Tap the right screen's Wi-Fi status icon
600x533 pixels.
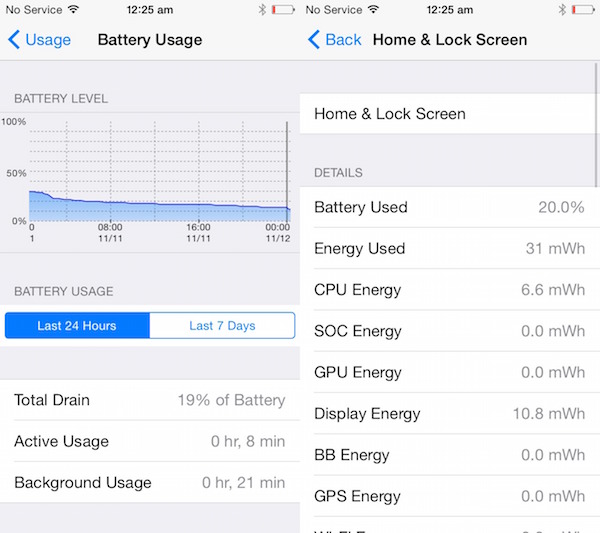[373, 9]
